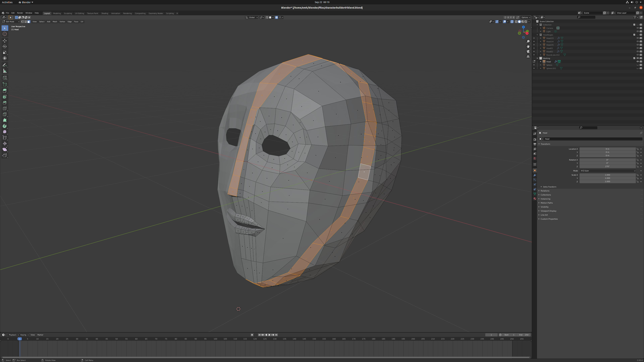Open the Keying popover in timeline

click(24, 335)
